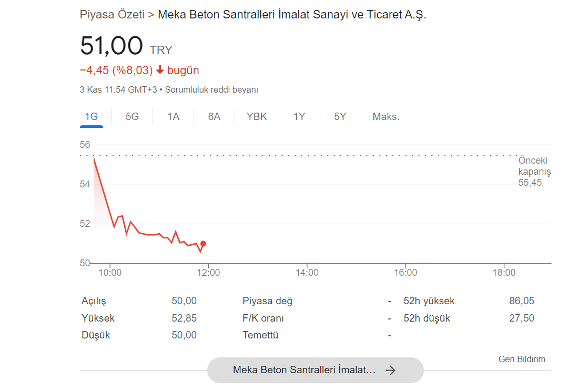Click the 51,00 TRY price heading
Screen dimensions: 588x390
coord(126,46)
